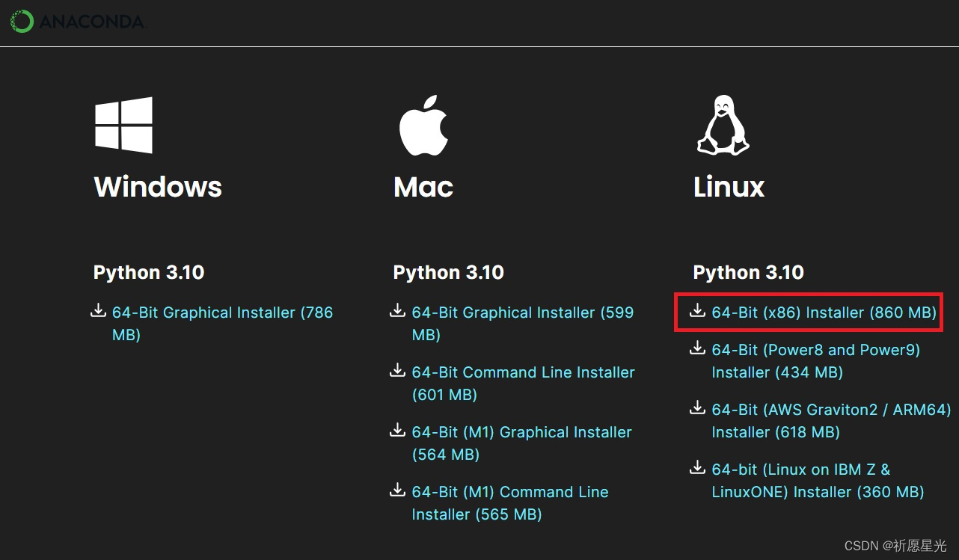Download Linux Power8 and Power9 Installer
The width and height of the screenshot is (959, 560).
click(816, 361)
